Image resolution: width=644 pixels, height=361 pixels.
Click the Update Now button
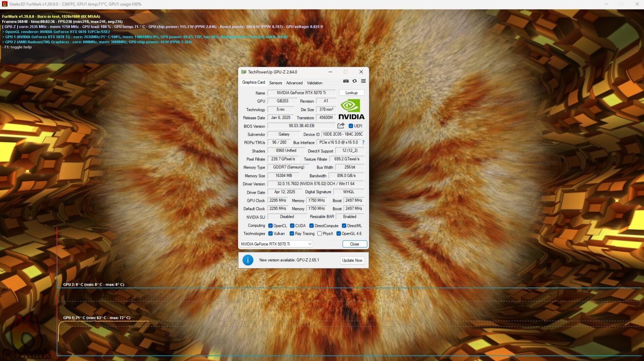click(x=352, y=261)
